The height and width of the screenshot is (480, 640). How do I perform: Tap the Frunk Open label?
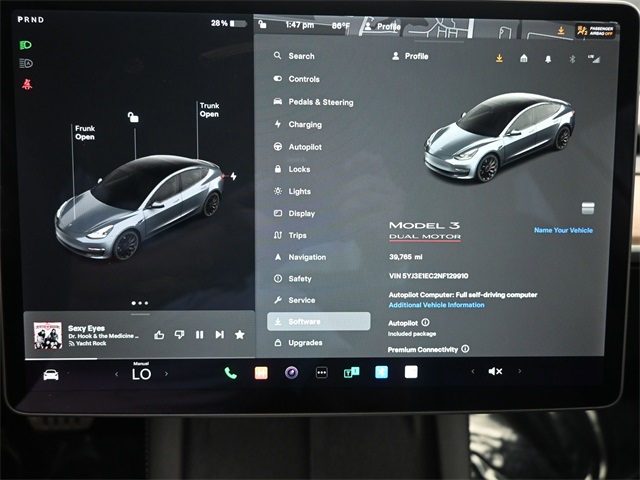[x=85, y=133]
